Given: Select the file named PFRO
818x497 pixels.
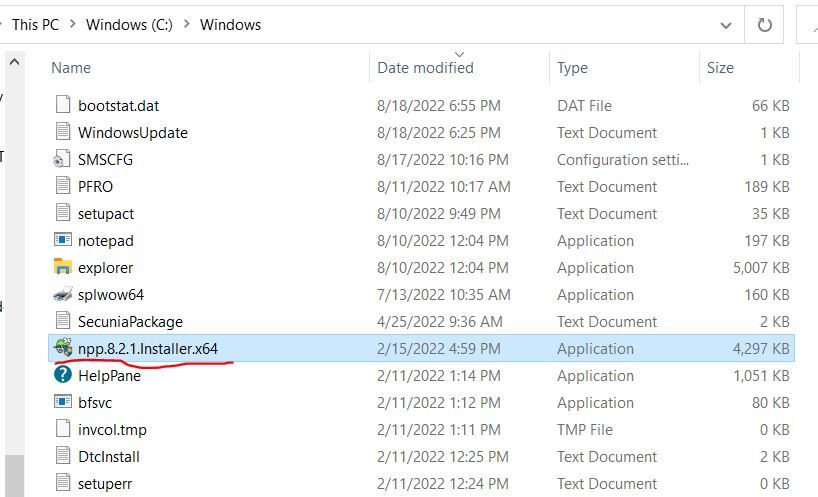Looking at the screenshot, I should coord(95,187).
